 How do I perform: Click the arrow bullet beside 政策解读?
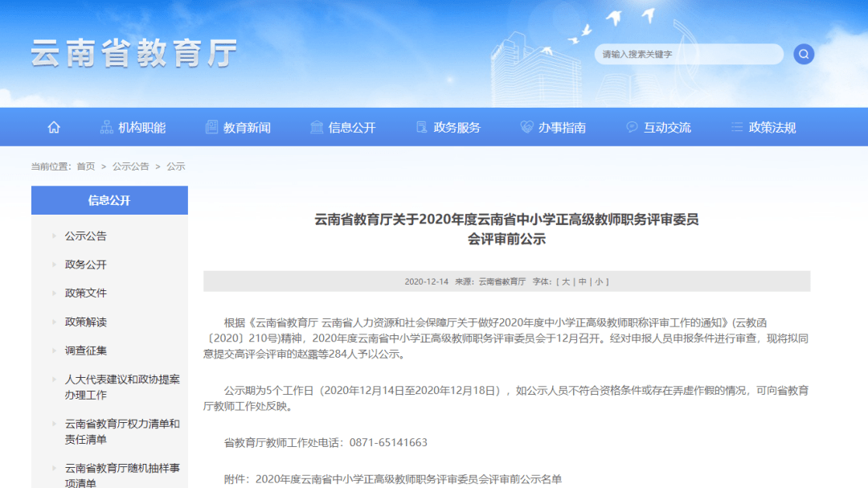pyautogui.click(x=55, y=322)
